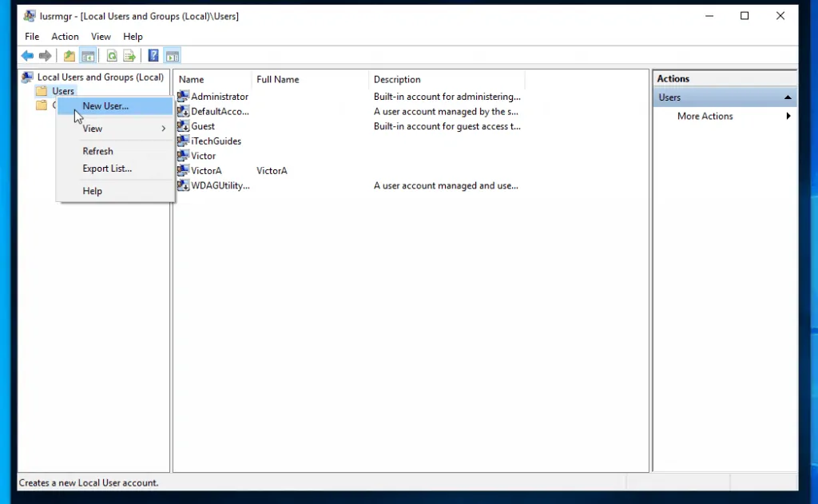Click the Help icon in the toolbar
Screen dimensions: 818x504
[153, 55]
